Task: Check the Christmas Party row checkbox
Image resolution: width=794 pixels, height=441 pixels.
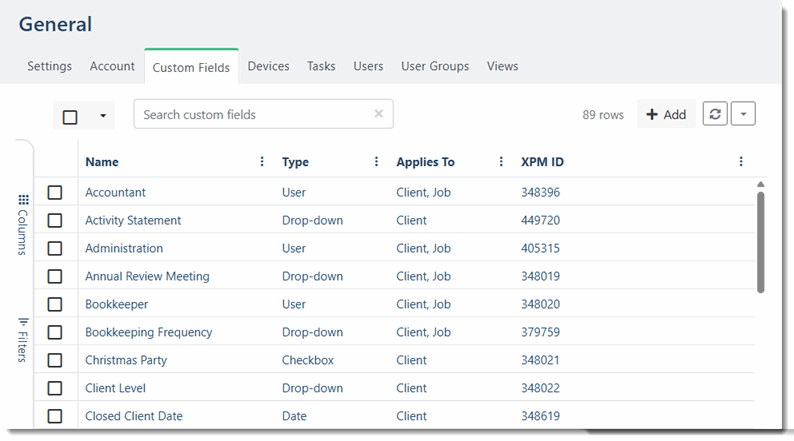Action: [55, 360]
